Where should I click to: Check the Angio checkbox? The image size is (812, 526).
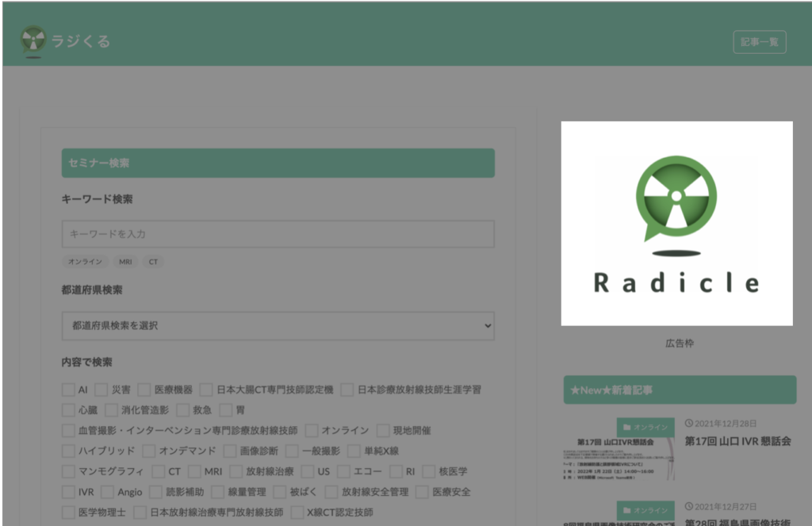point(107,492)
